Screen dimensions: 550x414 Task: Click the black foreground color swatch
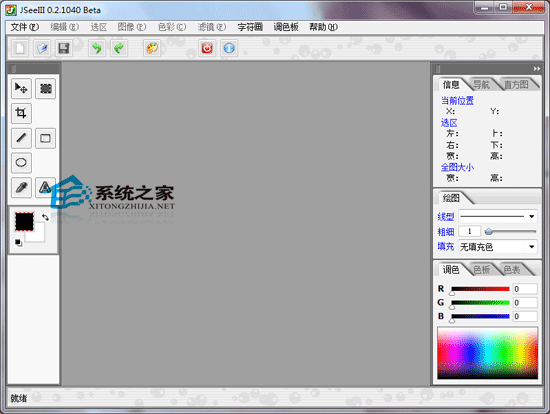click(24, 221)
